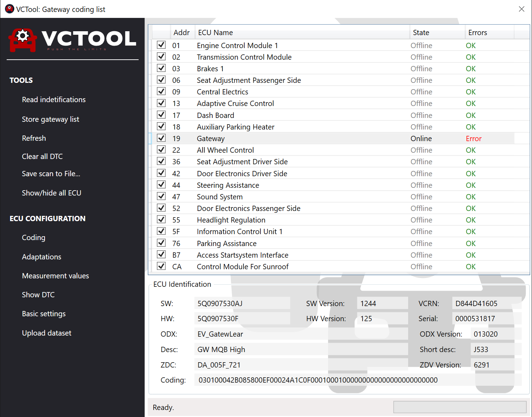Image resolution: width=532 pixels, height=417 pixels.
Task: Open the Coding configuration page
Action: point(33,237)
